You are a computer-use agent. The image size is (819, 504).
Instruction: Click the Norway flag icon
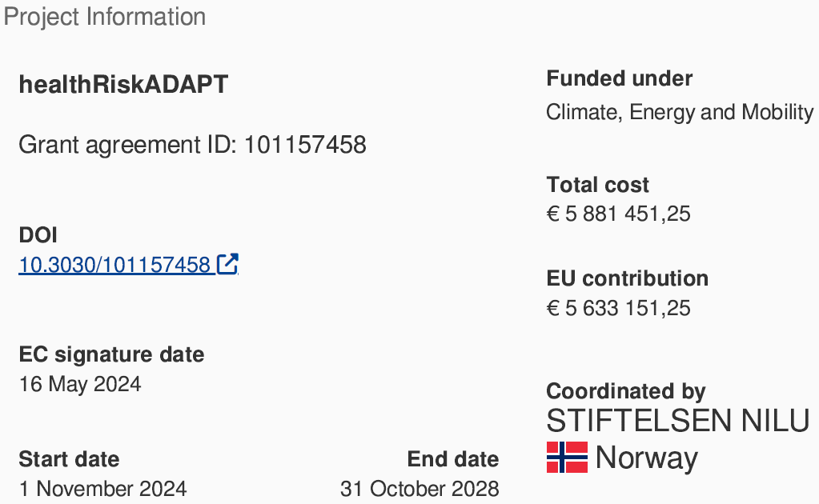567,458
